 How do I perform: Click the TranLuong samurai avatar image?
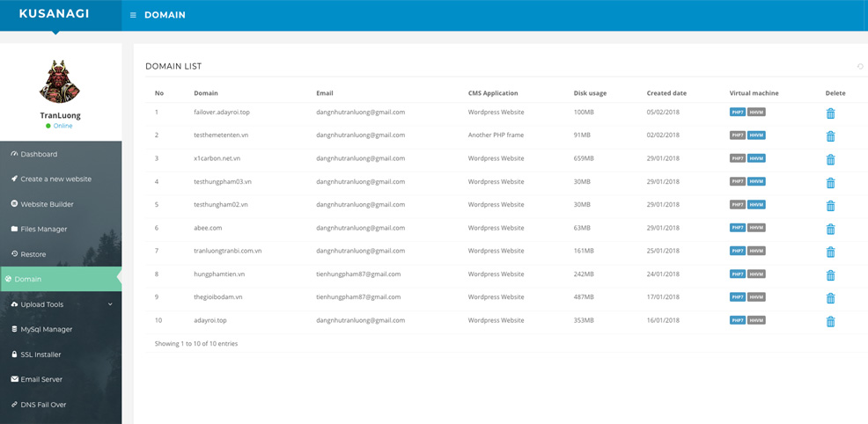click(60, 82)
